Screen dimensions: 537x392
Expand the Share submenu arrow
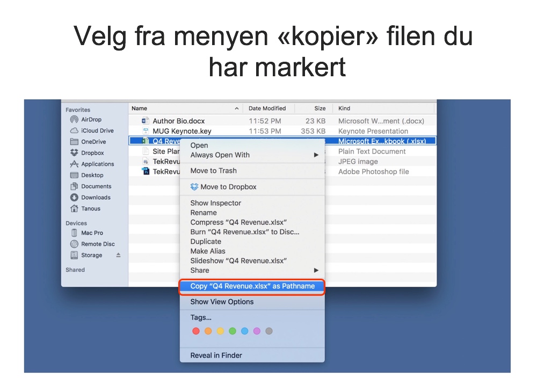(316, 270)
